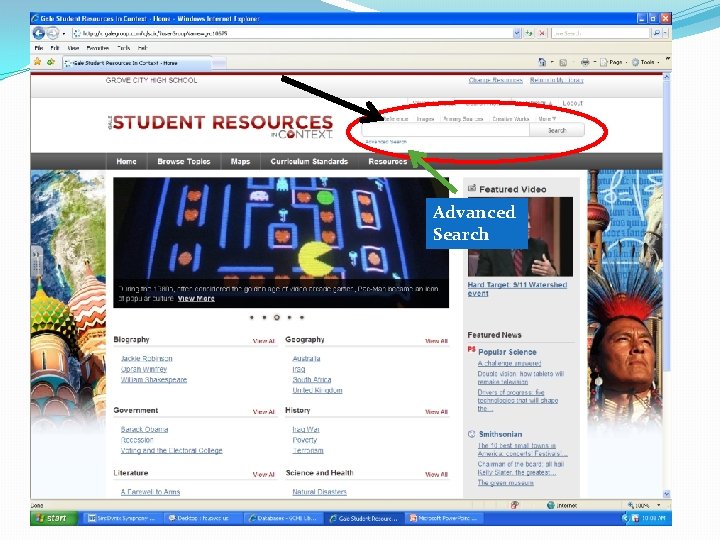
Task: Open the View menu
Action: [x=73, y=48]
